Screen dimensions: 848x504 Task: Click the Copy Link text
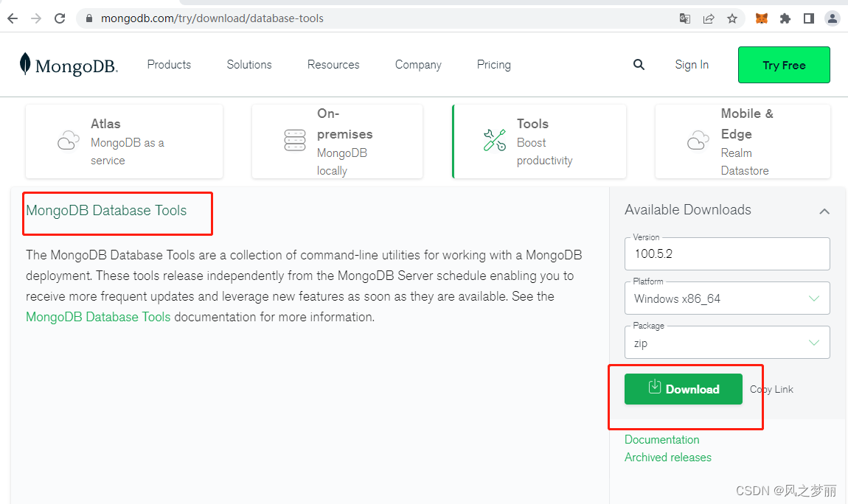(771, 390)
